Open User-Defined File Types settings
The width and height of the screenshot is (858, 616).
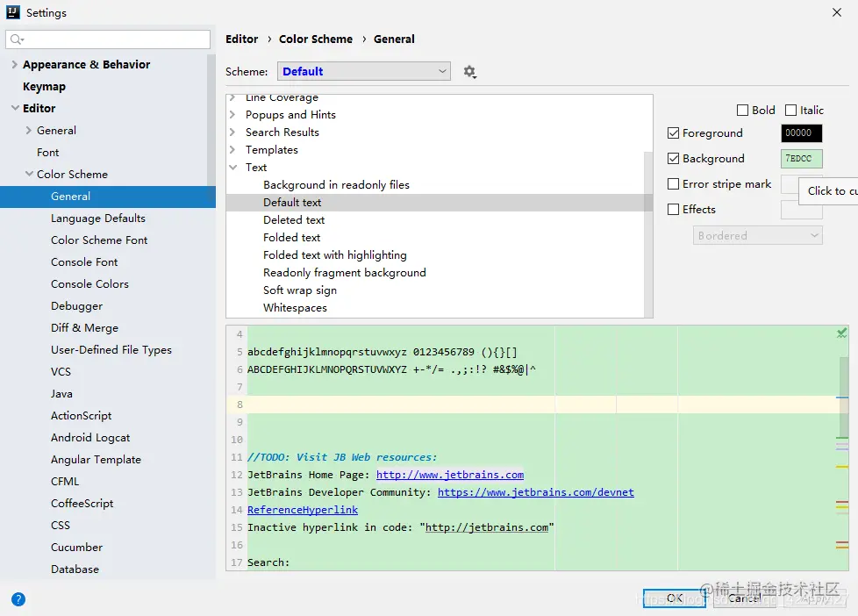tap(111, 349)
